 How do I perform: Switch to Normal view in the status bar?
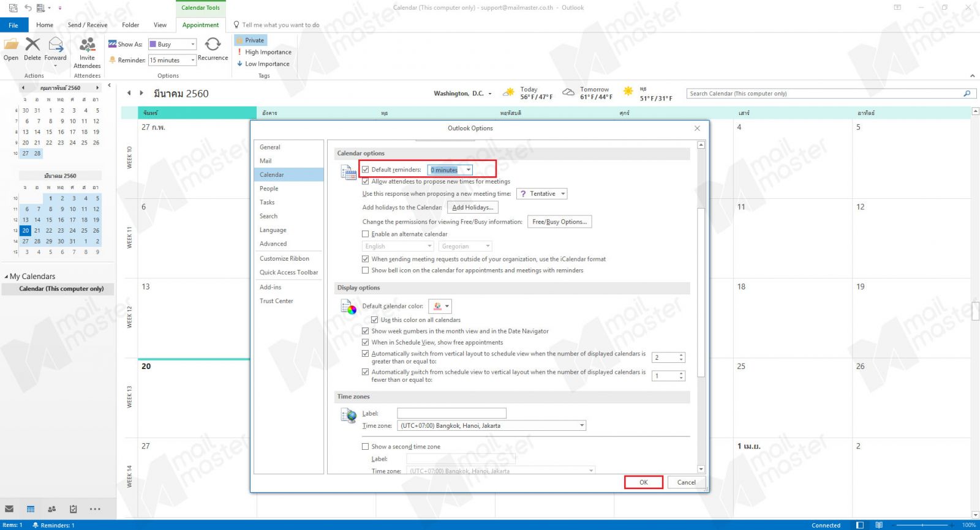(x=860, y=525)
